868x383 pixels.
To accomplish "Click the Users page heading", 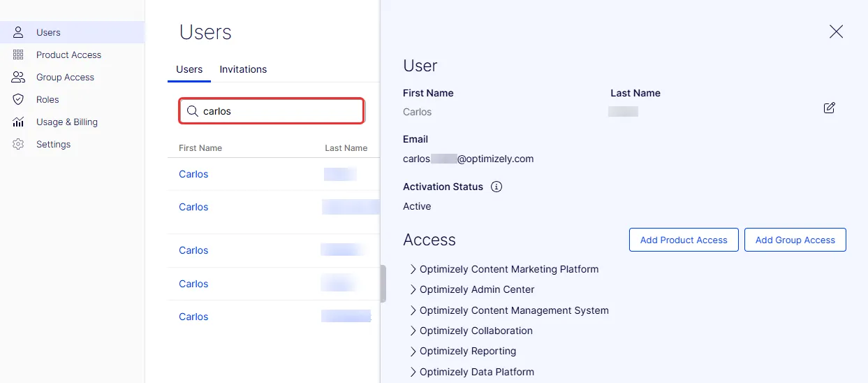I will 205,32.
